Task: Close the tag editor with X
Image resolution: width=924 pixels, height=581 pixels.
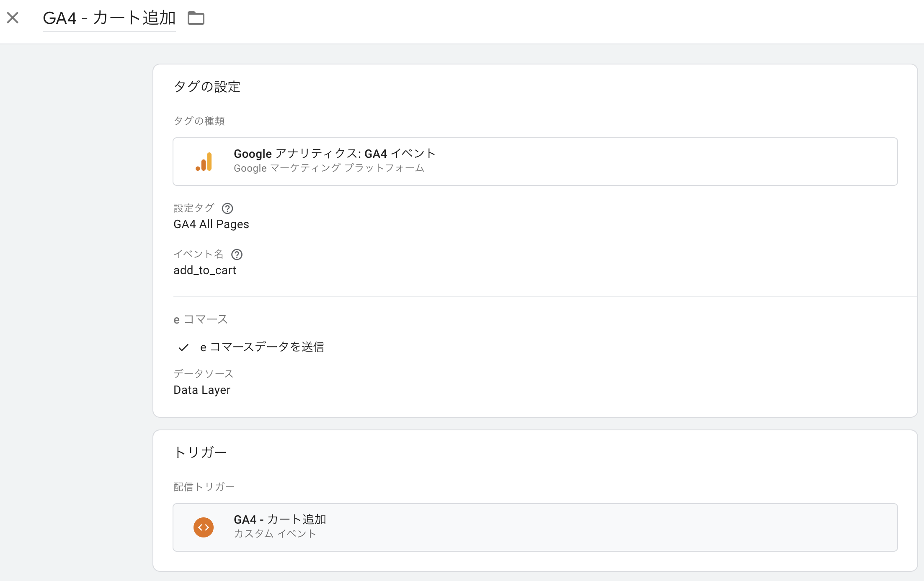Action: [13, 18]
